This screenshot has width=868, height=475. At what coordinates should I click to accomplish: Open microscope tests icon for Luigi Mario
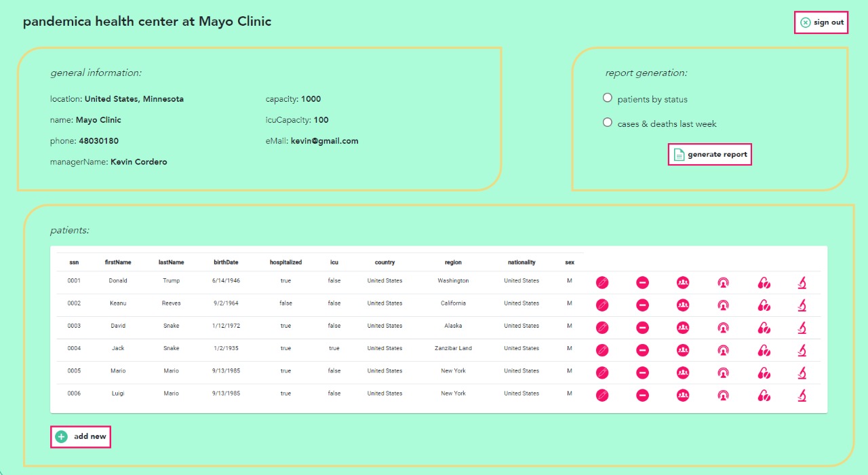click(x=802, y=395)
